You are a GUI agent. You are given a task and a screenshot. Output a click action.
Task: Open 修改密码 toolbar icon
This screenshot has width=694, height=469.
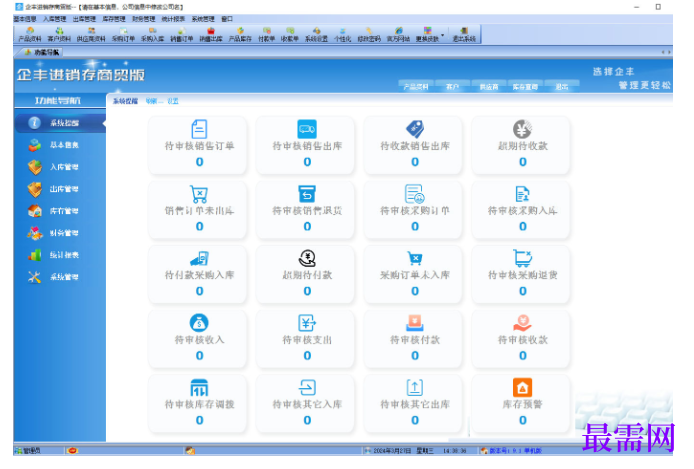(369, 35)
